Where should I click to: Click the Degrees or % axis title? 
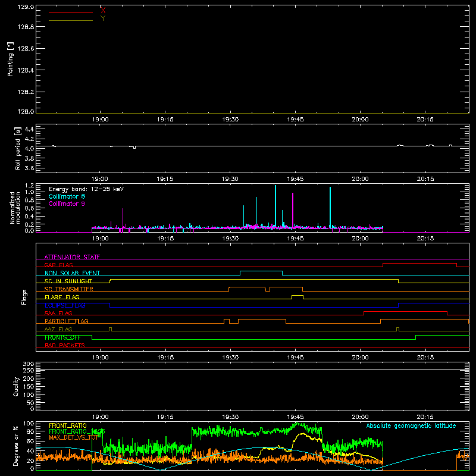coord(16,446)
